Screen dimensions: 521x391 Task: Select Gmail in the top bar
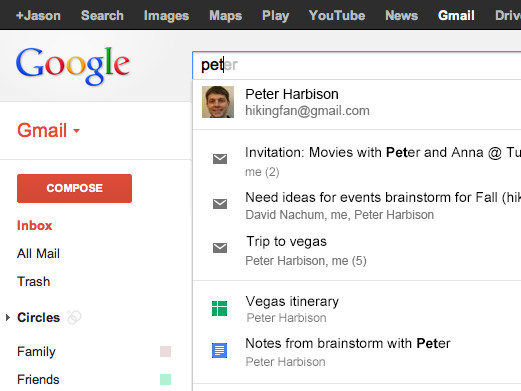(456, 16)
